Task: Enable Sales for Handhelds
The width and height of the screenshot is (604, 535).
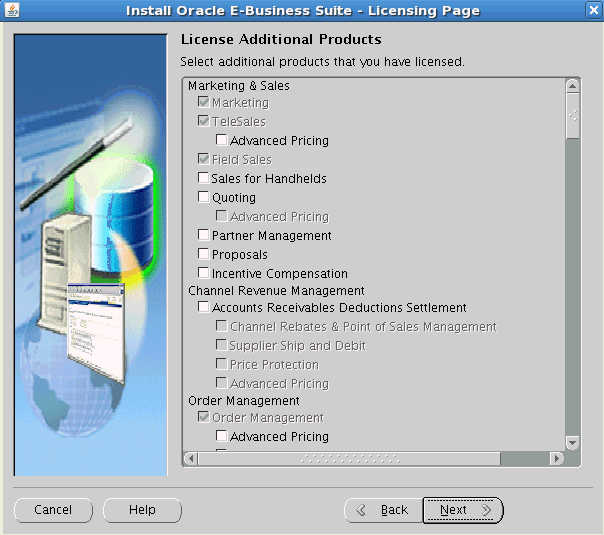Action: 203,178
